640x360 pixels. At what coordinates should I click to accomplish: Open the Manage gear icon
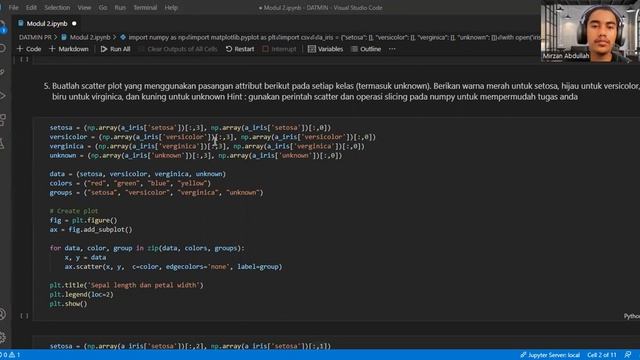3,337
